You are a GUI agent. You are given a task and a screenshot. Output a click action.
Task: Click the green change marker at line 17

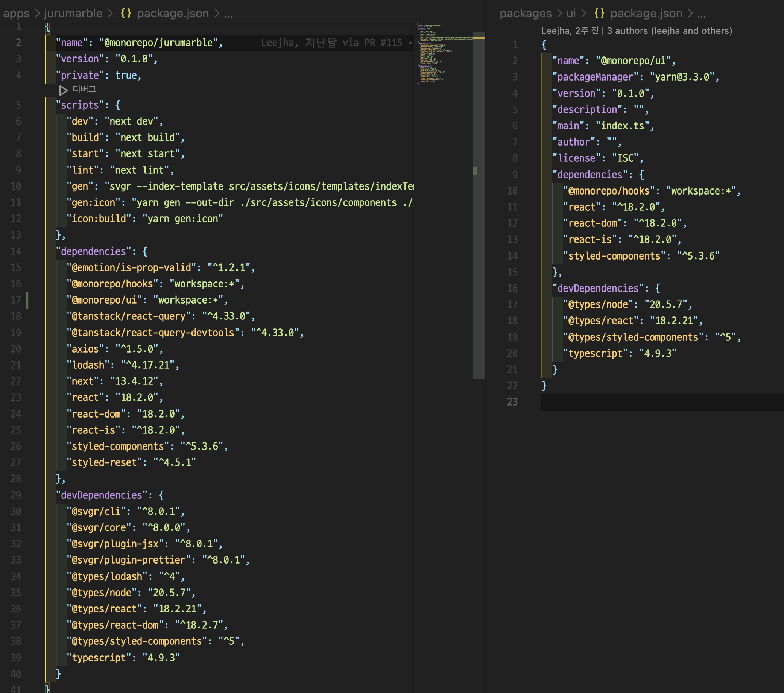pos(27,300)
